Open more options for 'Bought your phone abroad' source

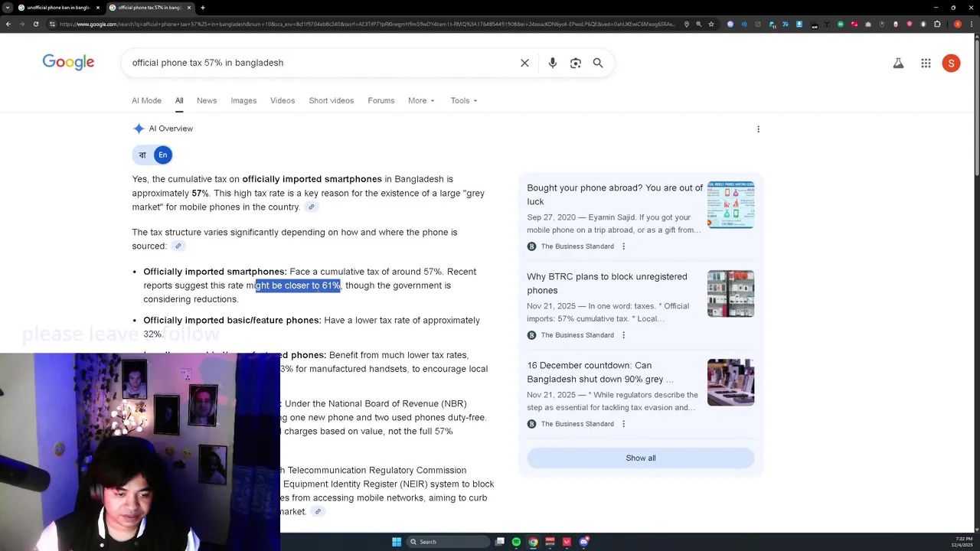coord(623,246)
